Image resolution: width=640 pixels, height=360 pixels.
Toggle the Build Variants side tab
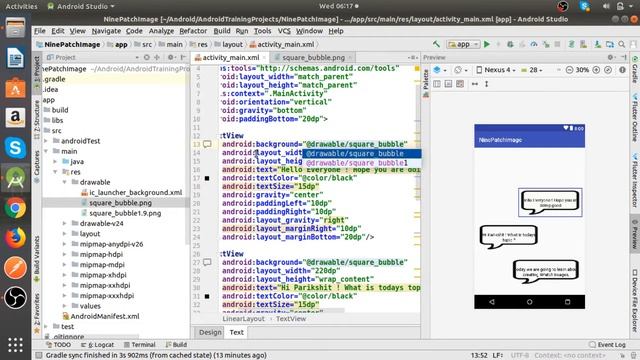(37, 258)
